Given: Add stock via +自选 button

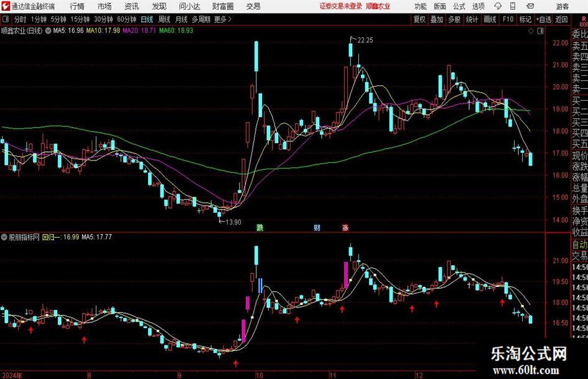Looking at the screenshot, I should click(x=543, y=19).
